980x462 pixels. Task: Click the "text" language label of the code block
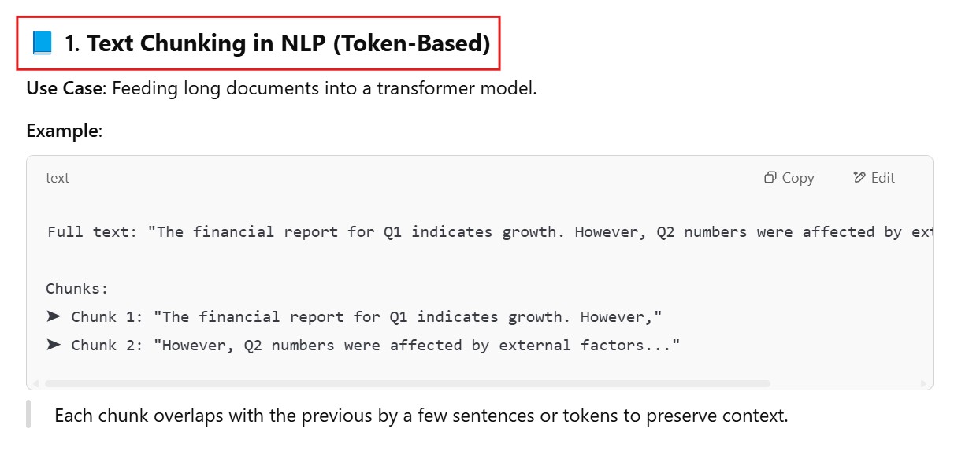[58, 178]
